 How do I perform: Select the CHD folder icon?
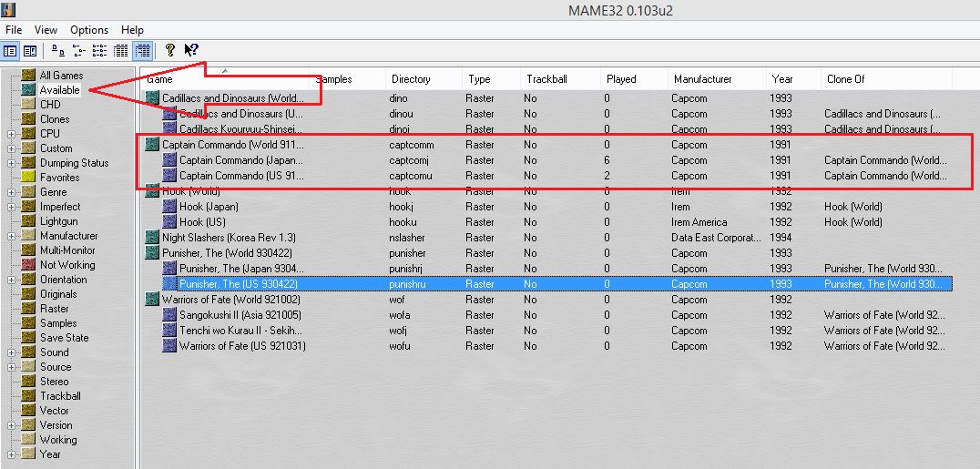click(28, 105)
